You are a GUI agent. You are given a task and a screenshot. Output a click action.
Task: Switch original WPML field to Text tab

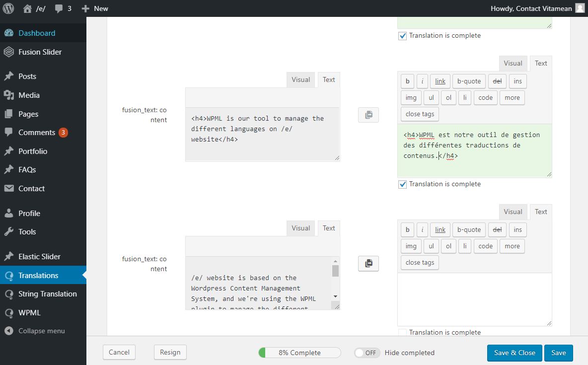328,79
